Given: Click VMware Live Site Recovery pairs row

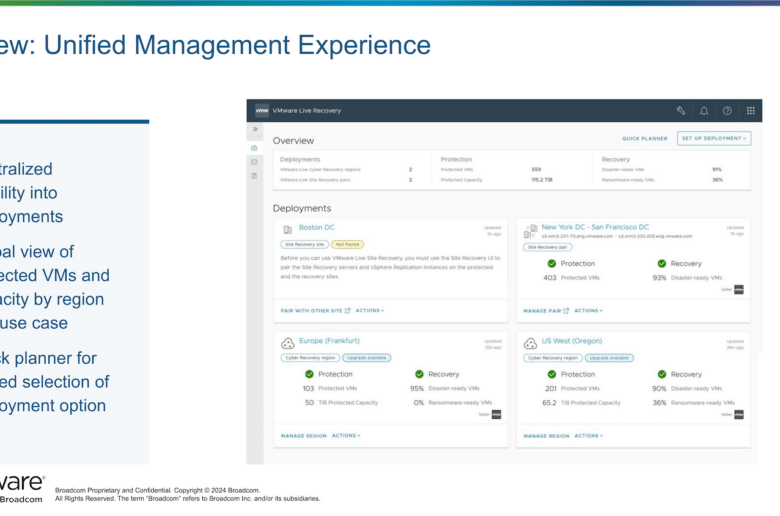Looking at the screenshot, I should [x=346, y=180].
